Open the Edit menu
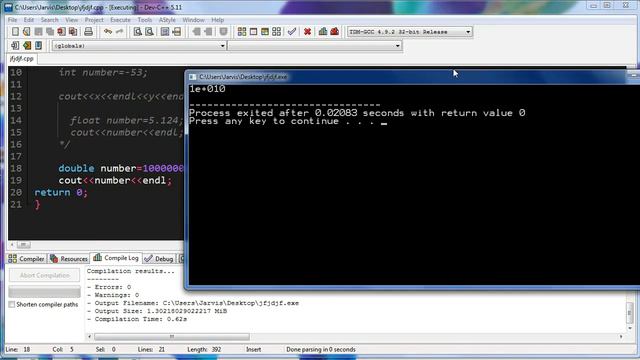This screenshot has height=360, width=640. tap(29, 20)
